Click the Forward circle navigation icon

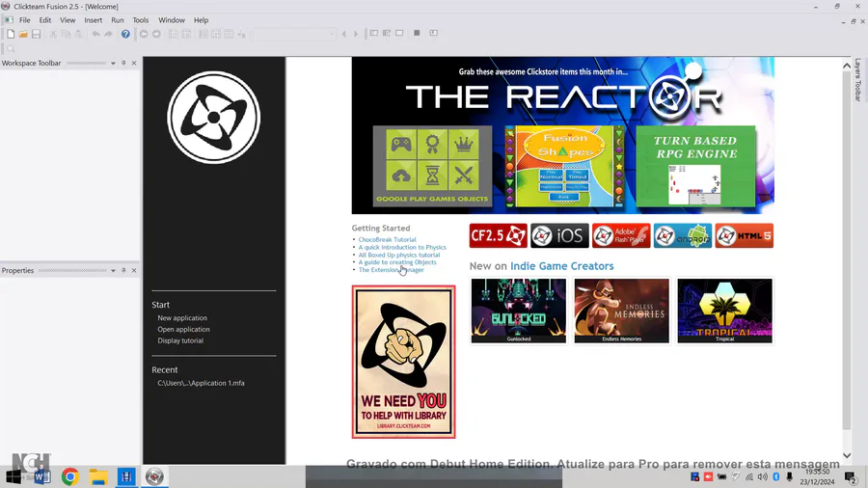tap(156, 35)
